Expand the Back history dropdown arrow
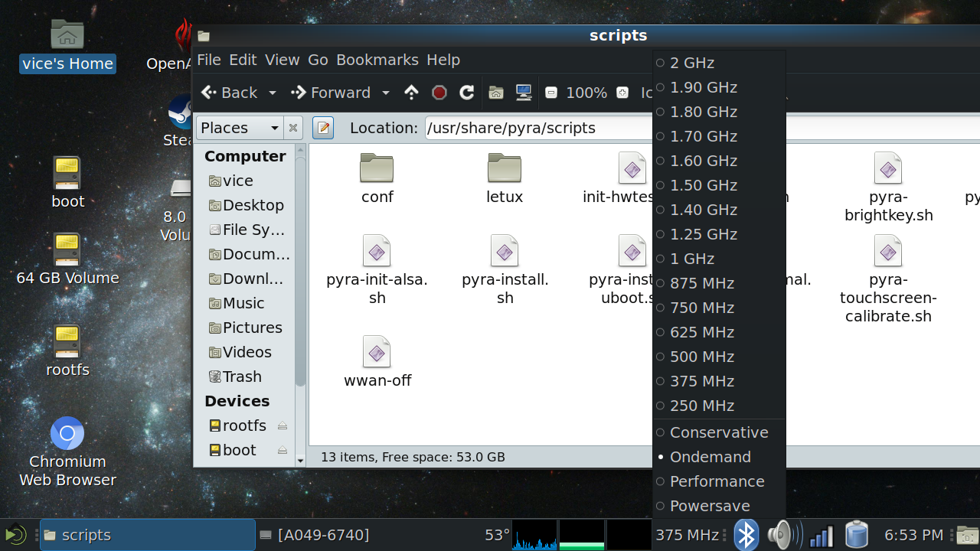The height and width of the screenshot is (551, 980). pyautogui.click(x=273, y=93)
